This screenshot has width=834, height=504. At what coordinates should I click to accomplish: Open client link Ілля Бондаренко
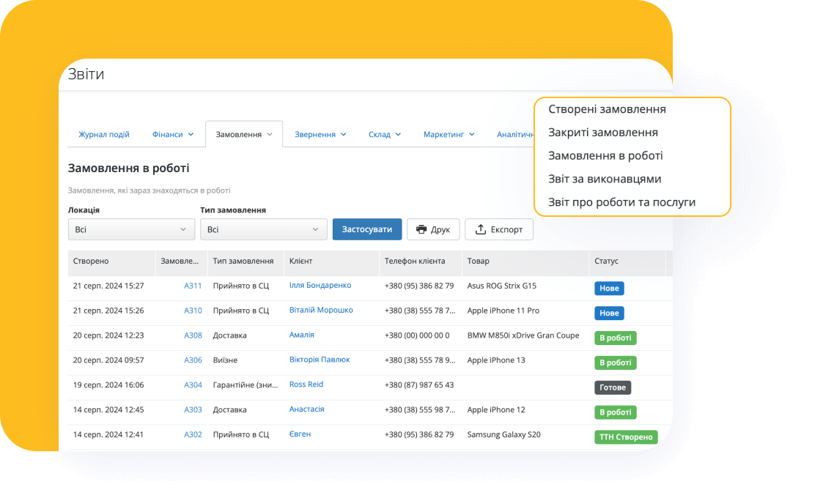320,285
